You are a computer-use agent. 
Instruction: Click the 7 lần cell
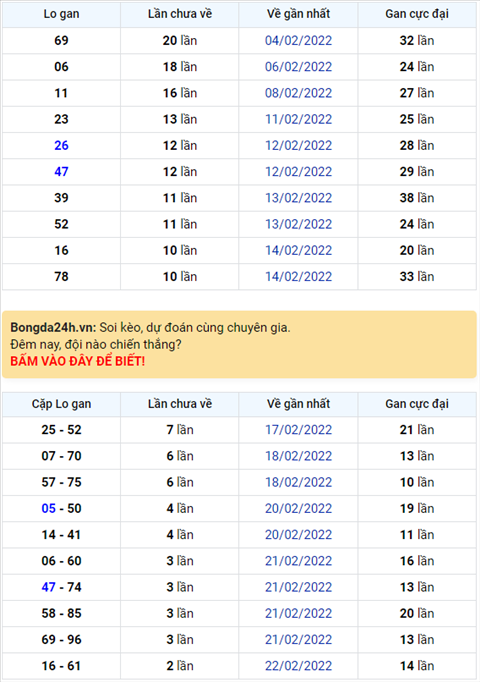tap(180, 430)
